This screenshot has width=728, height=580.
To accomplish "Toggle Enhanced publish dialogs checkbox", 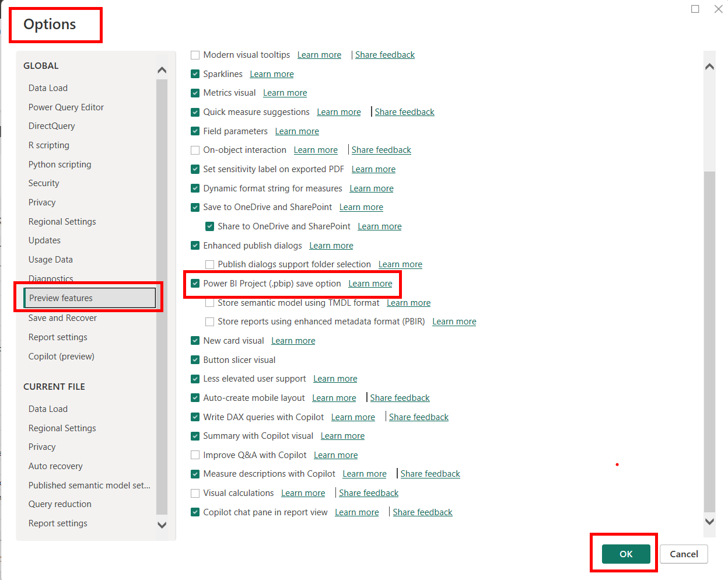I will click(195, 246).
